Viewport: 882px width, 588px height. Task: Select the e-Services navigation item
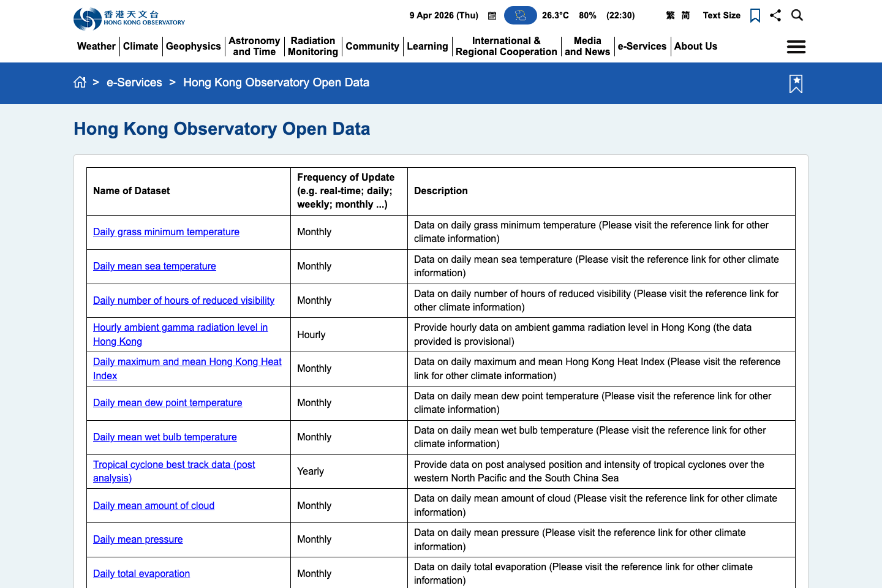pyautogui.click(x=642, y=46)
